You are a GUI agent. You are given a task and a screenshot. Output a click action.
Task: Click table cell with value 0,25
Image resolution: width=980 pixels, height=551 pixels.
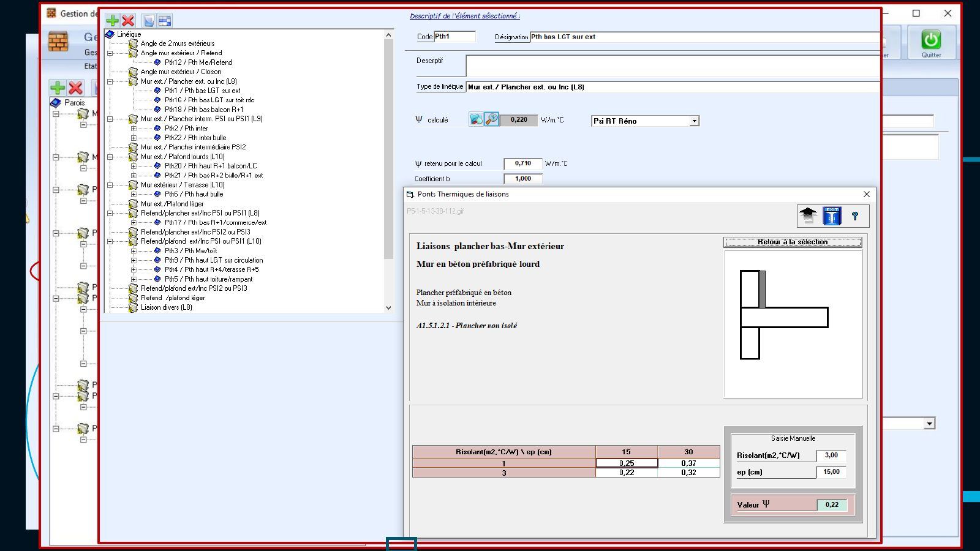[x=627, y=463]
